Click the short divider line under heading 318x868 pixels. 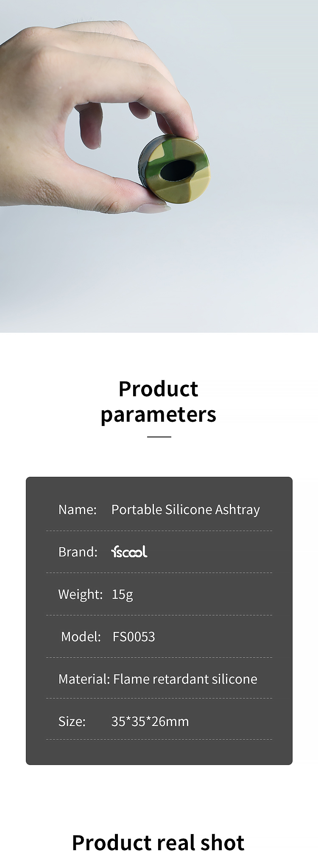pyautogui.click(x=159, y=437)
